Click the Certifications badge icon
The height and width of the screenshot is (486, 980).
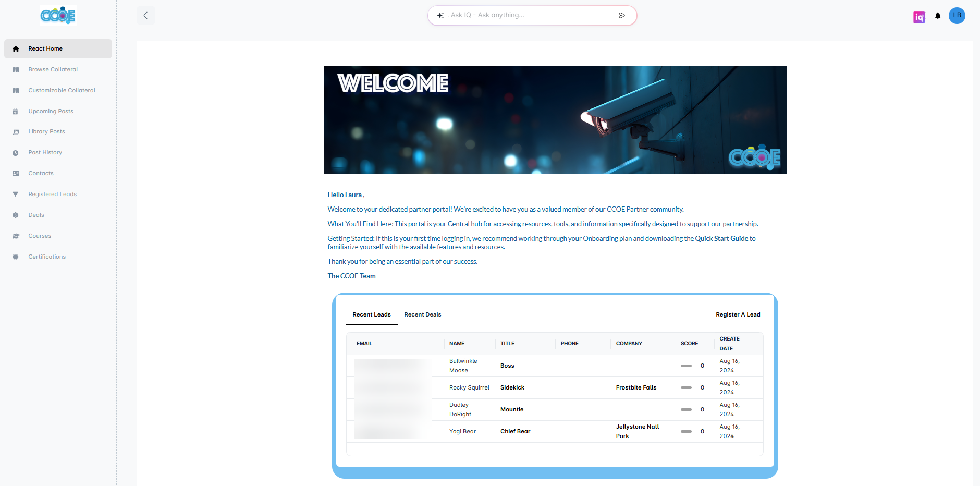click(16, 257)
